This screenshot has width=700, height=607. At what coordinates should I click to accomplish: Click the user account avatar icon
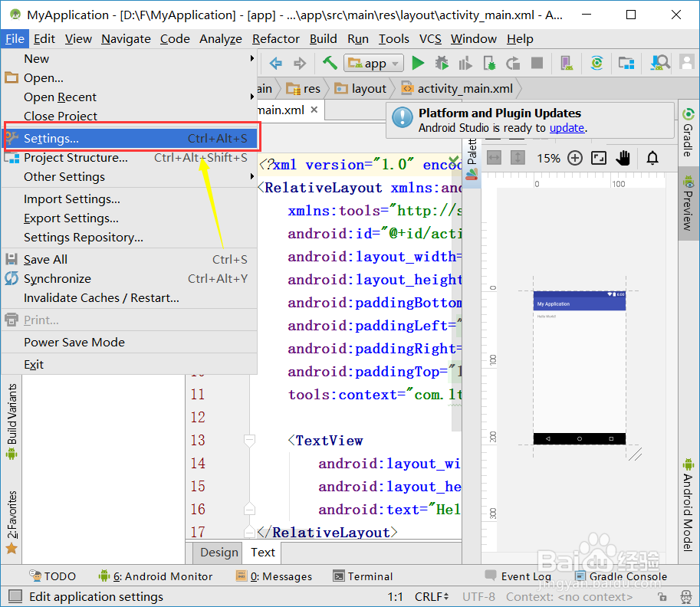click(687, 63)
